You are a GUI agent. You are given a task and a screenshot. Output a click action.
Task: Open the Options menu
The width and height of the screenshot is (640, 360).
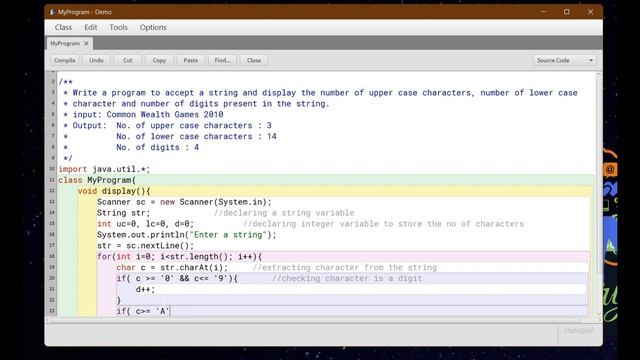click(x=153, y=27)
